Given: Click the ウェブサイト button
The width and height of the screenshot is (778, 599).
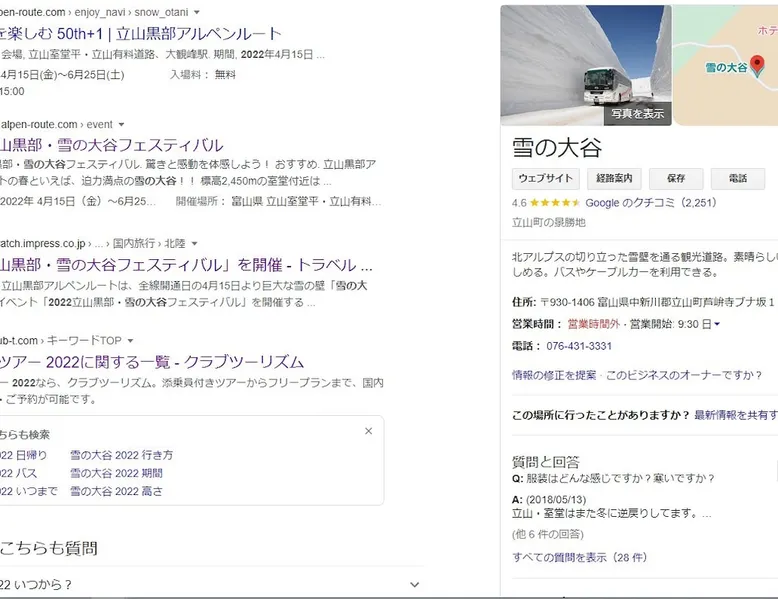Looking at the screenshot, I should tap(545, 178).
